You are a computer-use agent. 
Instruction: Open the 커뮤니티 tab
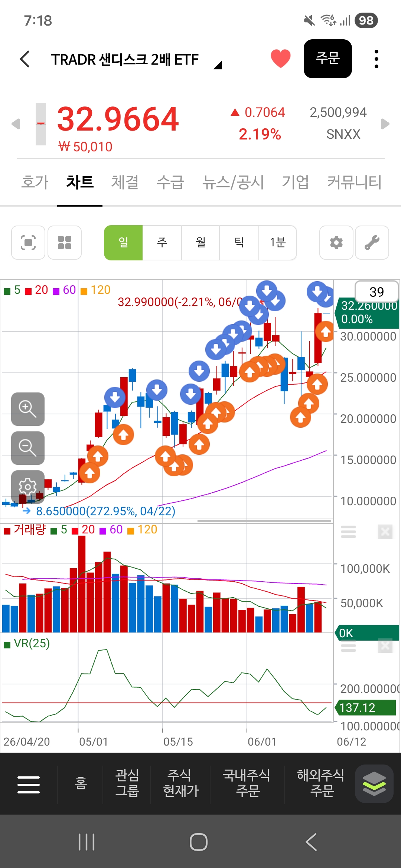pos(354,182)
